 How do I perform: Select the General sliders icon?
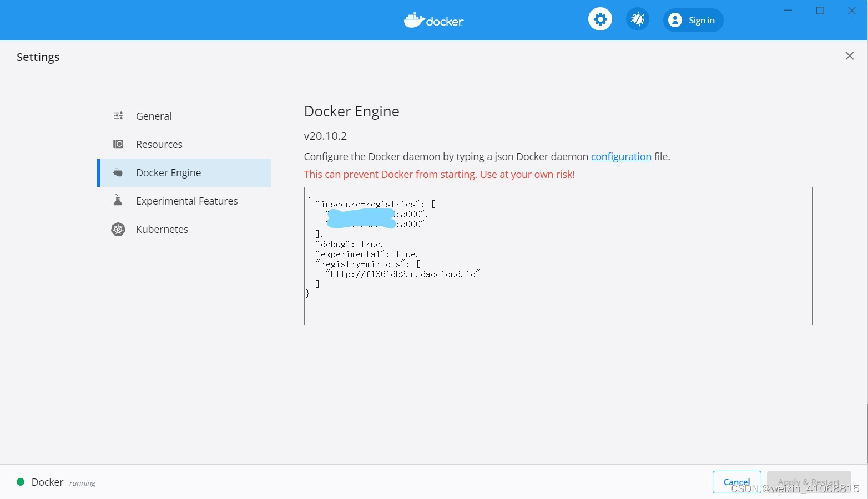(x=118, y=115)
